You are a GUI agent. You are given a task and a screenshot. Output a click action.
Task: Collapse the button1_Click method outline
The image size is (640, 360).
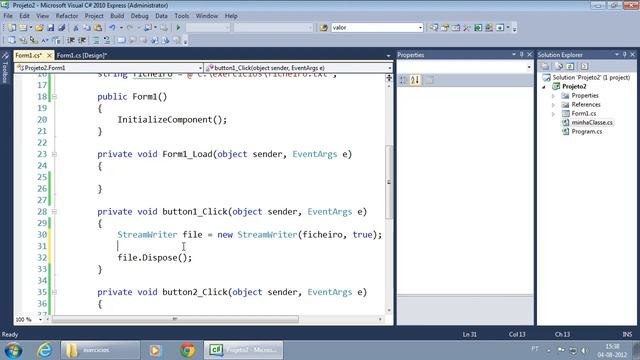(54, 212)
